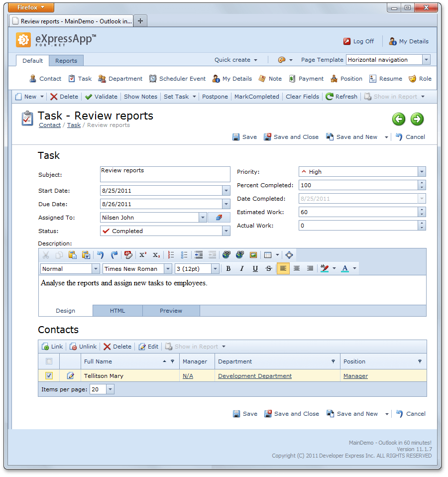Image resolution: width=448 pixels, height=477 pixels.
Task: Select the Default tab
Action: pos(32,61)
